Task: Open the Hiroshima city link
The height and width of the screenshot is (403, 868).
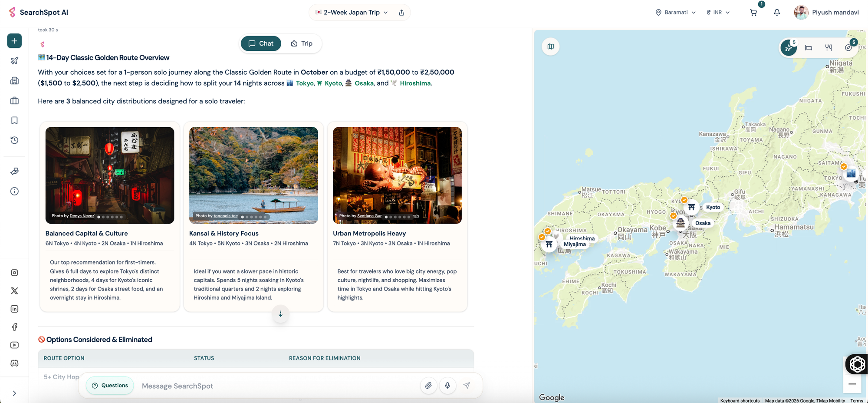Action: pos(415,83)
